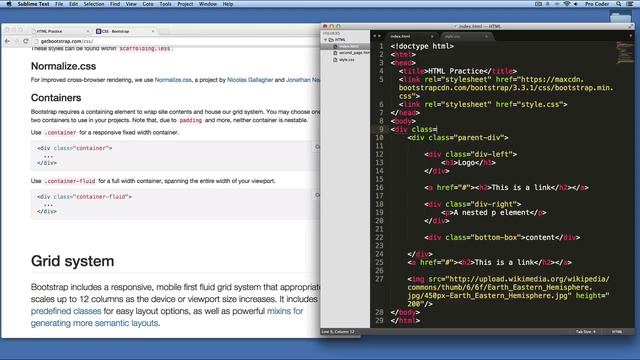Viewport: 640px width, 360px height.
Task: Go forward in the browser
Action: tap(17, 41)
